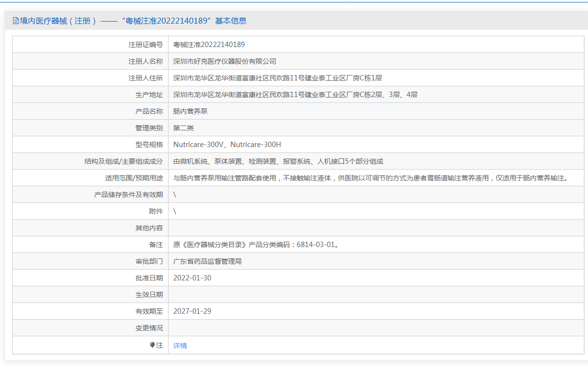Click production address ending in 2层、3层、4层
This screenshot has height=375, width=588.
tap(295, 95)
